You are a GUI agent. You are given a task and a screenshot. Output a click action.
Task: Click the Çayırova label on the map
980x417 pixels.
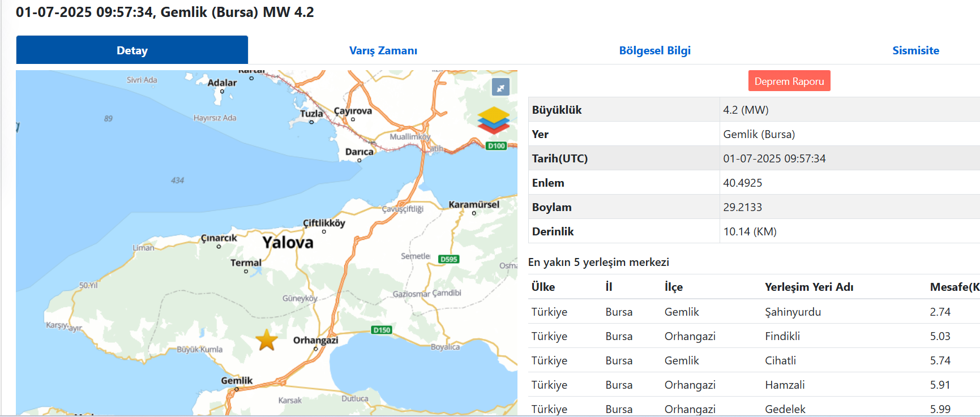tap(353, 111)
